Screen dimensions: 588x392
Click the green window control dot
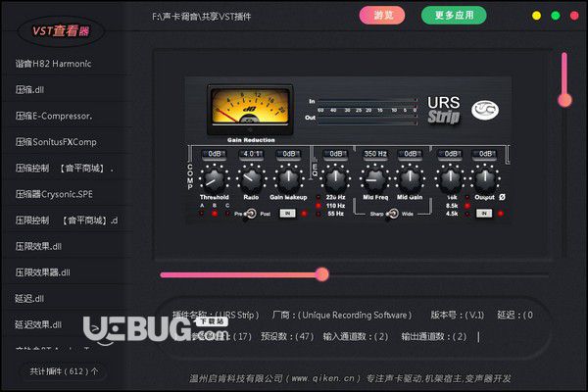(x=556, y=16)
